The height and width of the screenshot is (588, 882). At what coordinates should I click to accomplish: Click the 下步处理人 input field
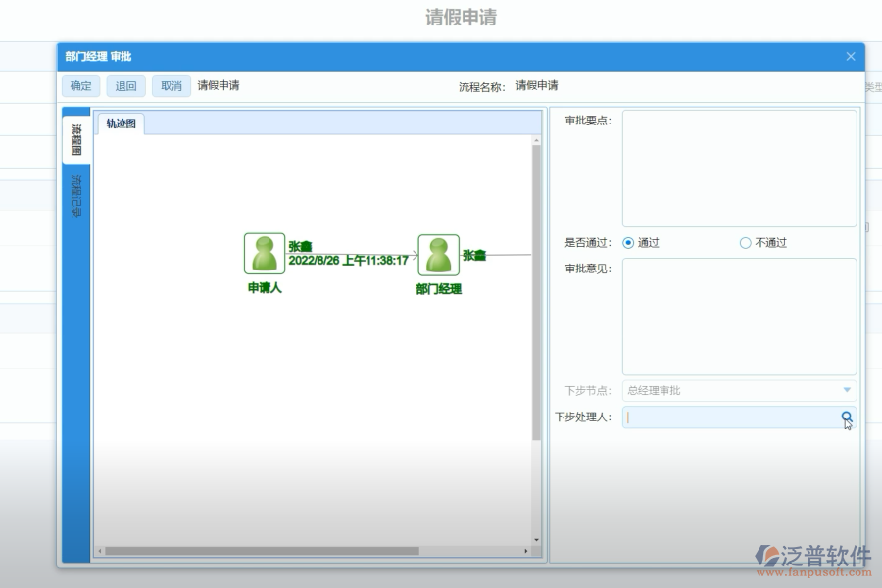(730, 416)
